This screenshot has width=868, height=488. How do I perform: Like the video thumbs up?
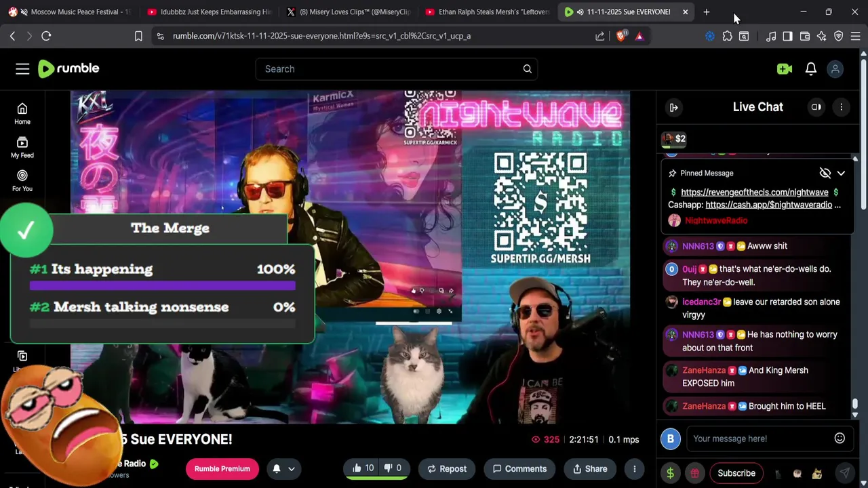(363, 468)
